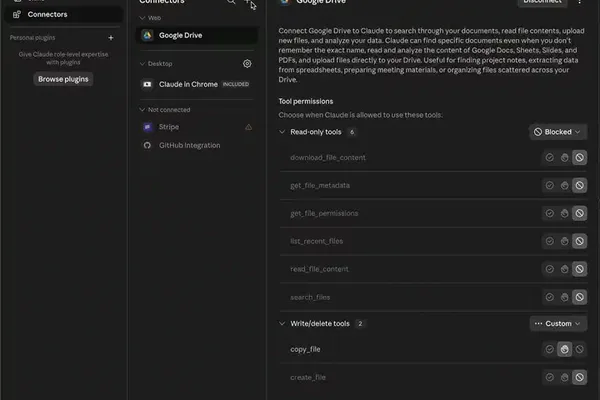The width and height of the screenshot is (600, 400).
Task: Set read_file_content to needs approval hand icon
Action: coord(564,269)
